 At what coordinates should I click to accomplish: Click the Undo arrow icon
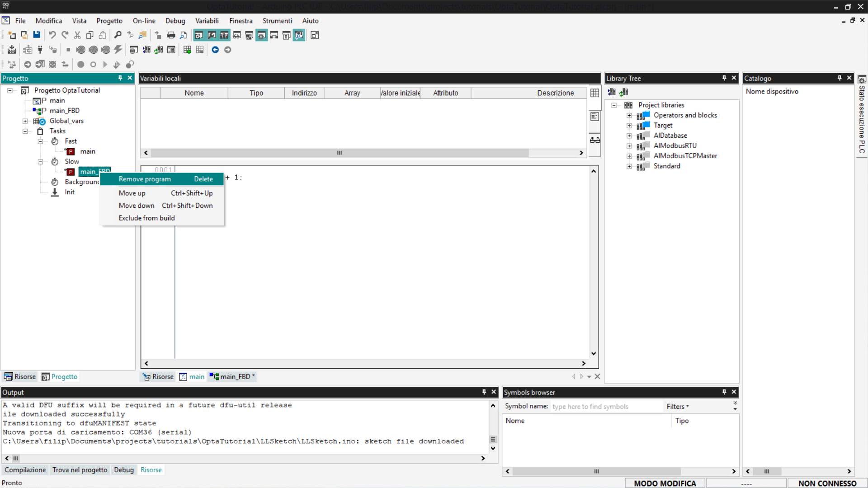[x=52, y=35]
